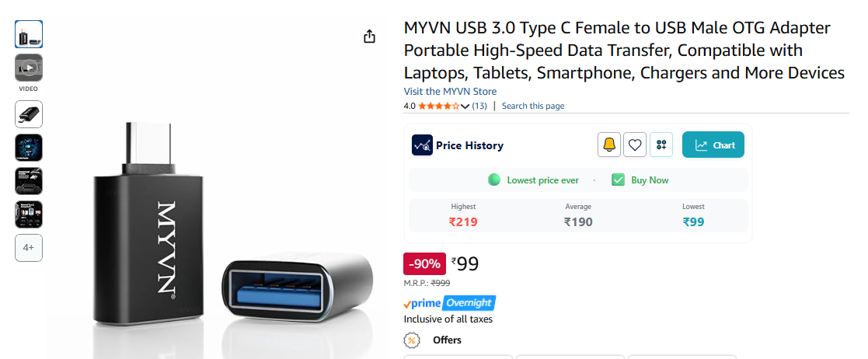The height and width of the screenshot is (359, 868).
Task: Open the 13 ratings link
Action: coord(479,106)
